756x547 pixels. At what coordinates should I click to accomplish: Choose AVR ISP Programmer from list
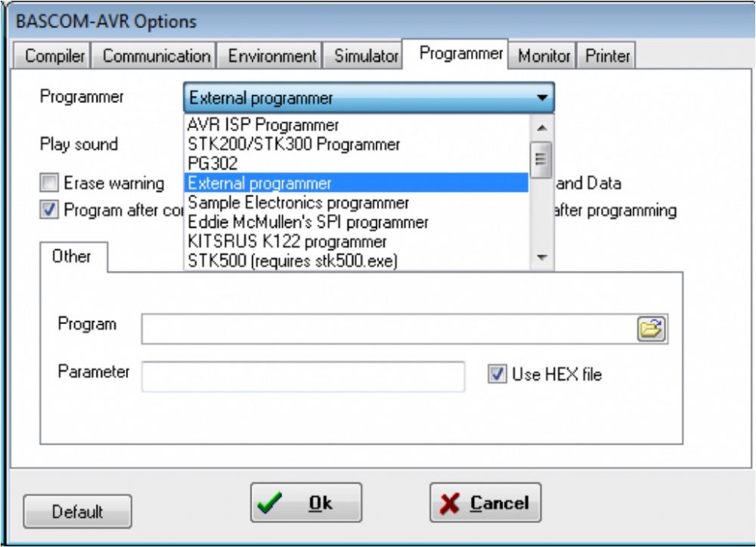click(263, 126)
